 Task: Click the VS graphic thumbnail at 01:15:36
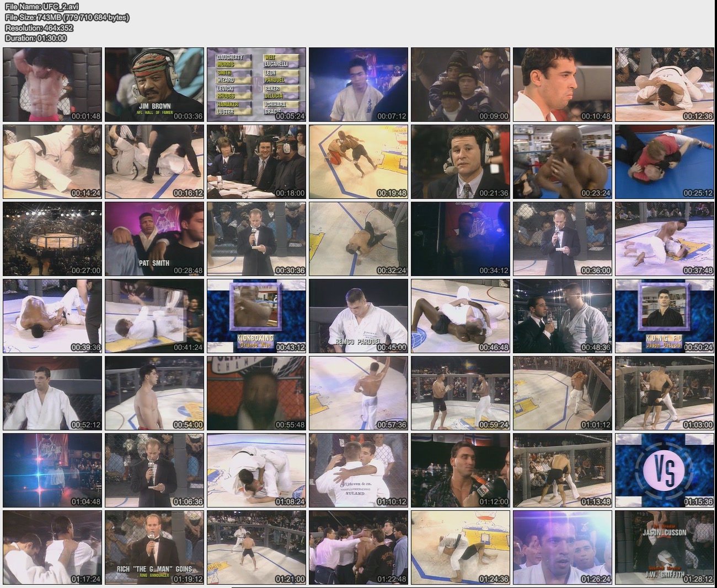pyautogui.click(x=664, y=470)
